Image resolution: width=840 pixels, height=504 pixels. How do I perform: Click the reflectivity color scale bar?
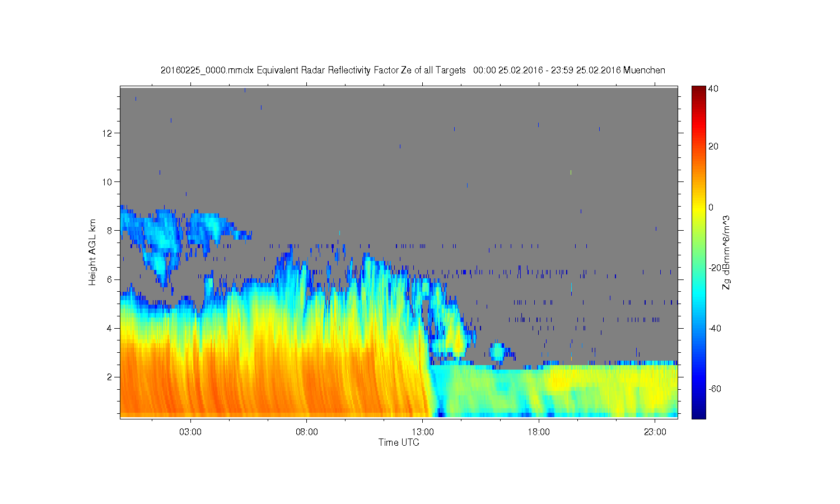698,252
